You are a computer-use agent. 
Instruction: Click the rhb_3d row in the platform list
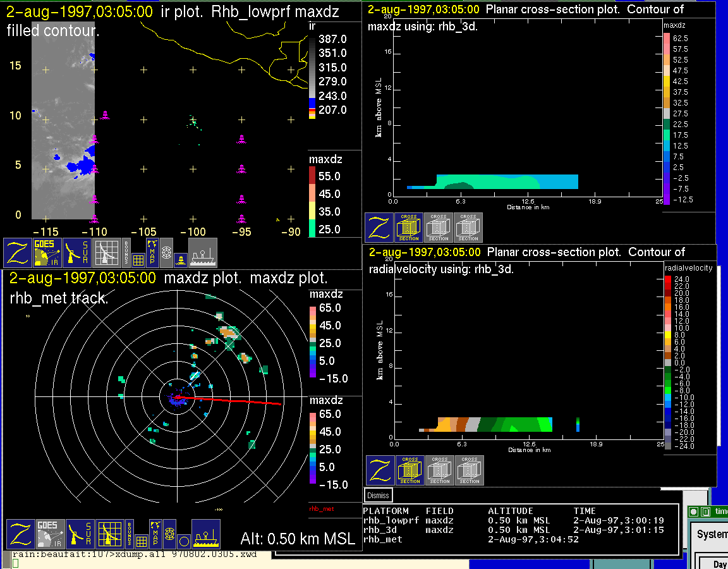click(380, 530)
